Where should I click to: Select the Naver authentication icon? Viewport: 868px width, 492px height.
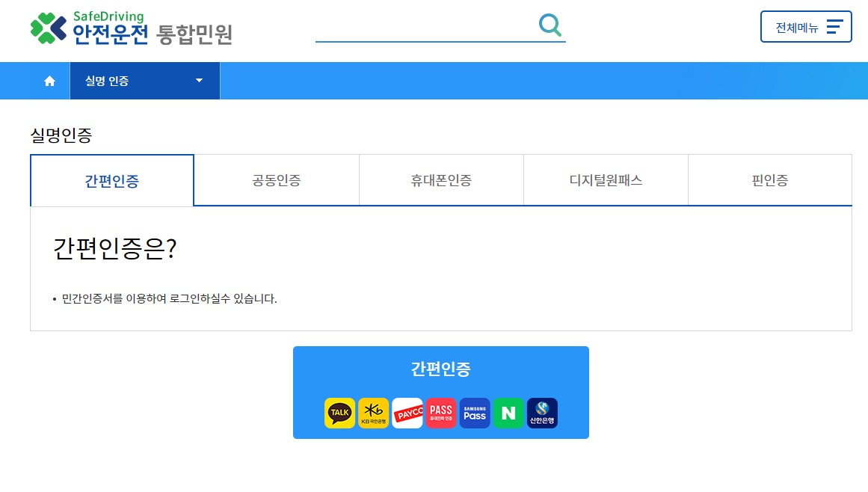pos(508,413)
